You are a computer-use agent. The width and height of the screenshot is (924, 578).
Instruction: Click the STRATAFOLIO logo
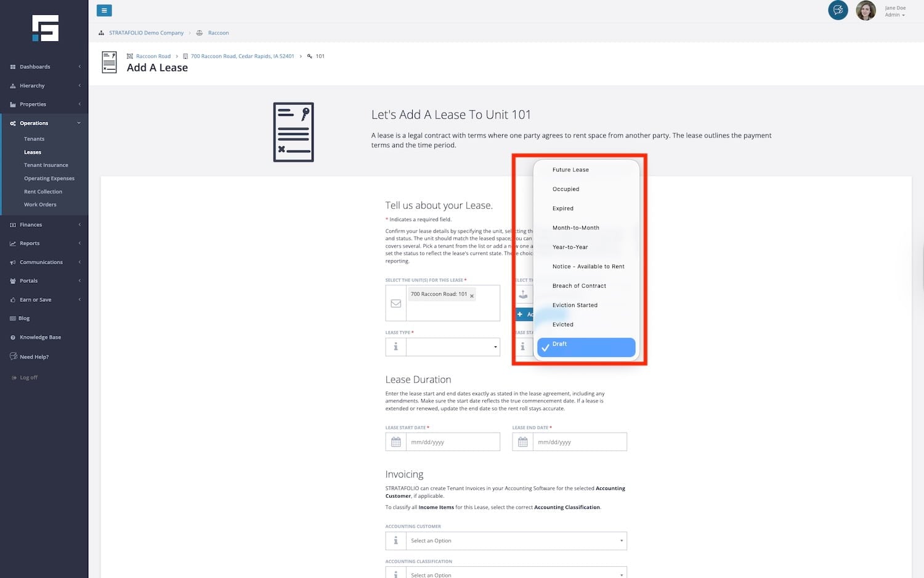[x=45, y=28]
